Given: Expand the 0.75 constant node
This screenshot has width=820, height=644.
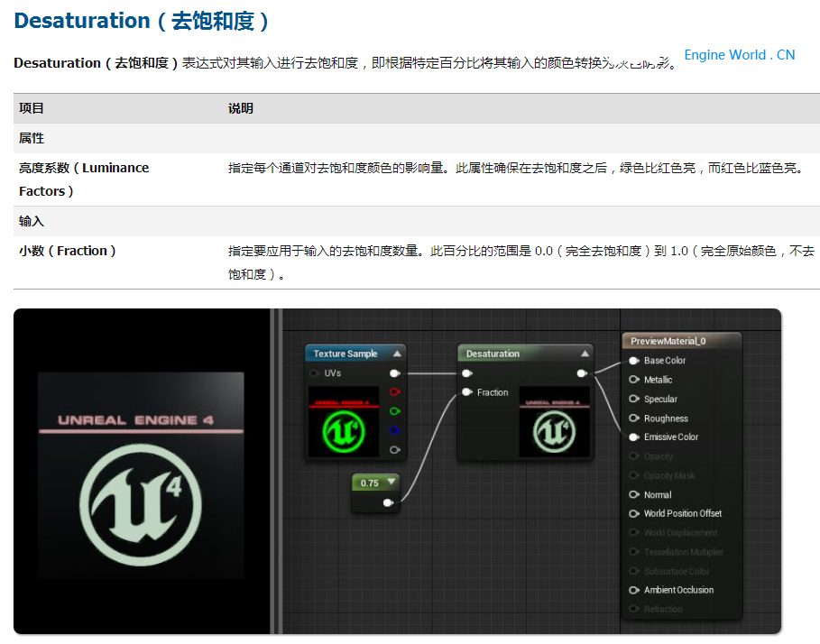Looking at the screenshot, I should click(x=392, y=483).
